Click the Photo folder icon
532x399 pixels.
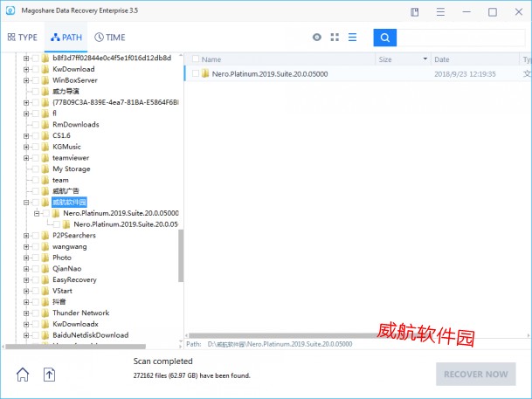(45, 258)
